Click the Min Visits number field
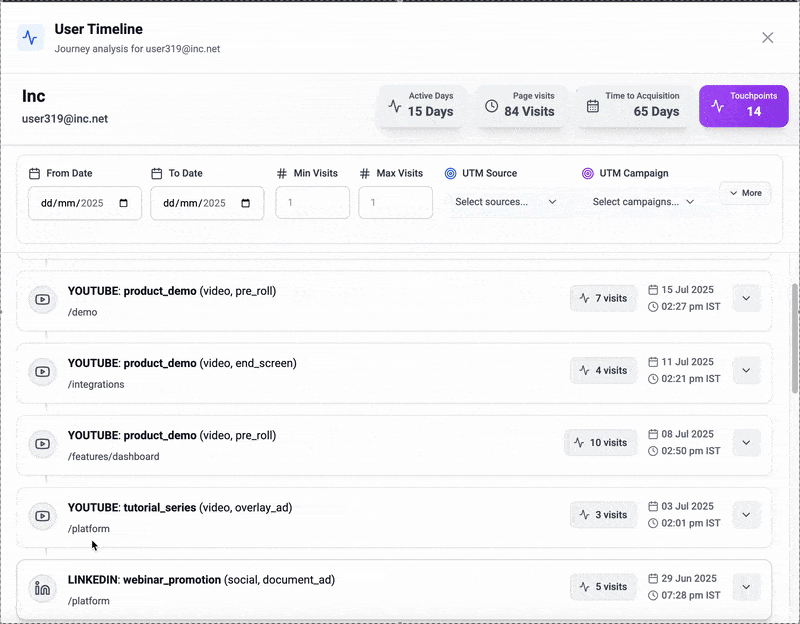The image size is (800, 624). [x=313, y=203]
